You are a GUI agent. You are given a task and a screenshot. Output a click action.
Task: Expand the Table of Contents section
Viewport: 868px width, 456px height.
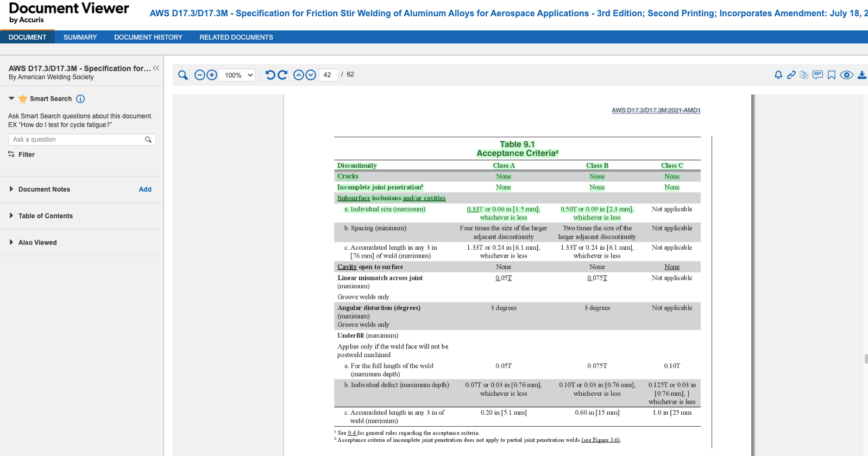(41, 216)
